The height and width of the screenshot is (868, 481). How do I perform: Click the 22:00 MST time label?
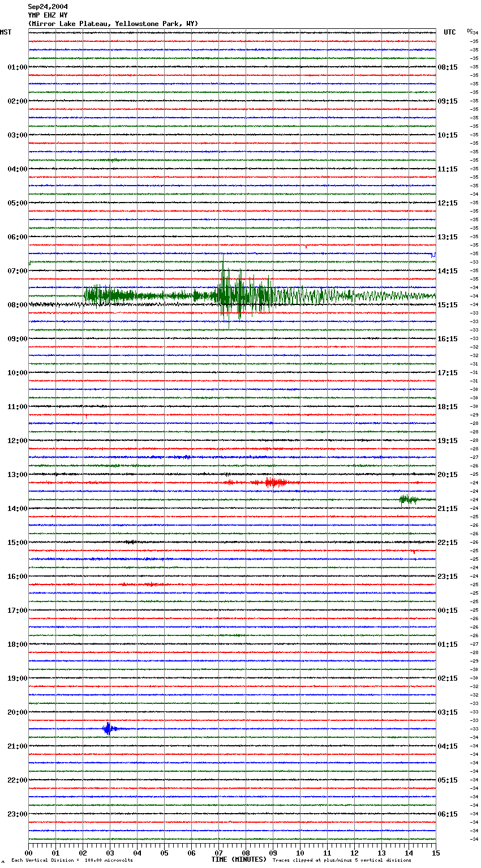(17, 780)
